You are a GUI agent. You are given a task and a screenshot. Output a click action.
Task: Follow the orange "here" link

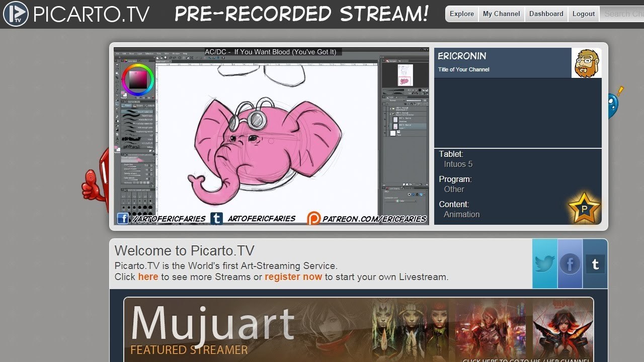[x=148, y=277]
